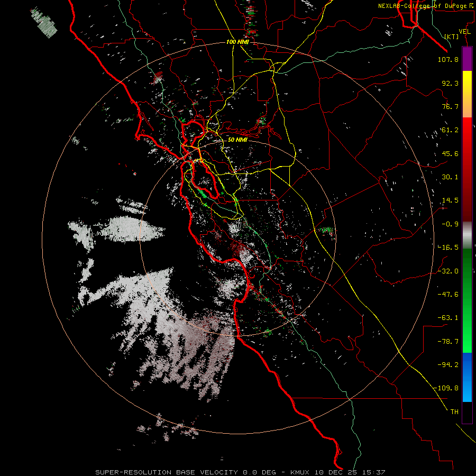This screenshot has width=476, height=476.
Task: Click the 76.7 scale value
Action: point(450,106)
